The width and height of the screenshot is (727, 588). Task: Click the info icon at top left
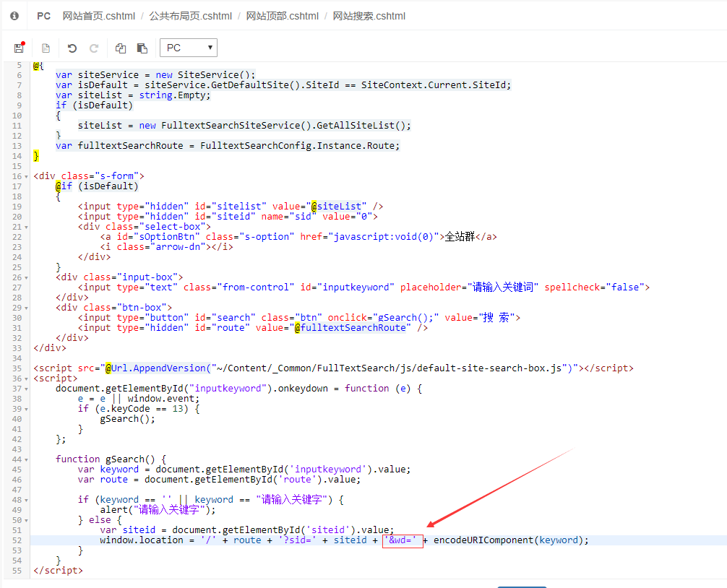[14, 16]
